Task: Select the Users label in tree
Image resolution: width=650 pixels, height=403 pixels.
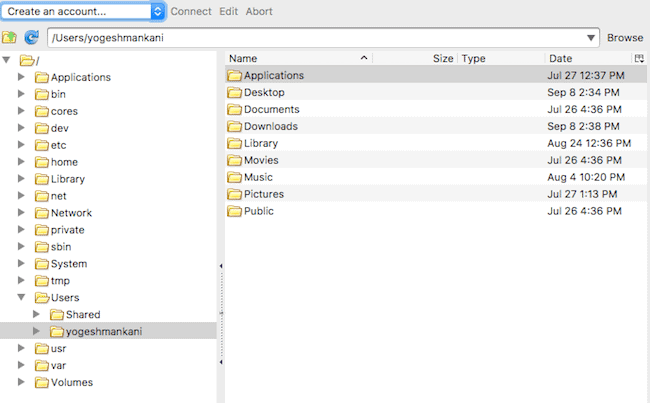Action: click(65, 298)
